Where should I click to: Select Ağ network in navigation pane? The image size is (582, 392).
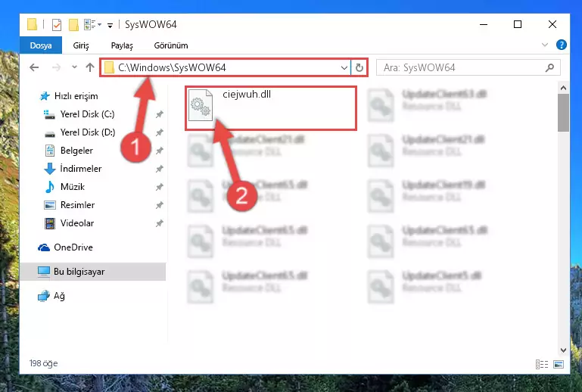click(x=59, y=296)
